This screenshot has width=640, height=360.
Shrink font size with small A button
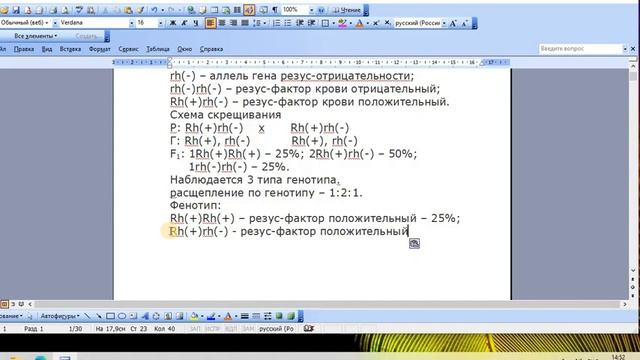click(464, 23)
